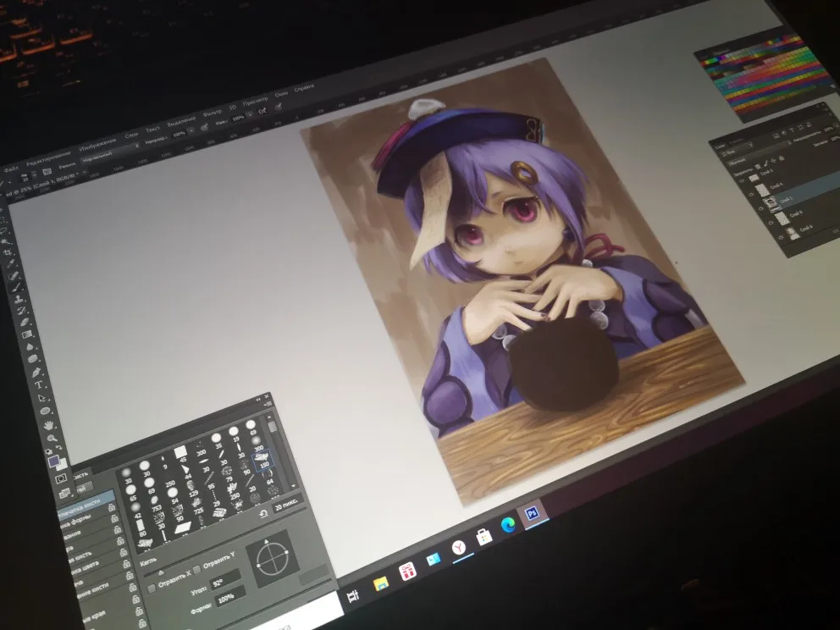This screenshot has height=630, width=840.
Task: Click the screen mode icon at toolbar bottom
Action: 64,493
